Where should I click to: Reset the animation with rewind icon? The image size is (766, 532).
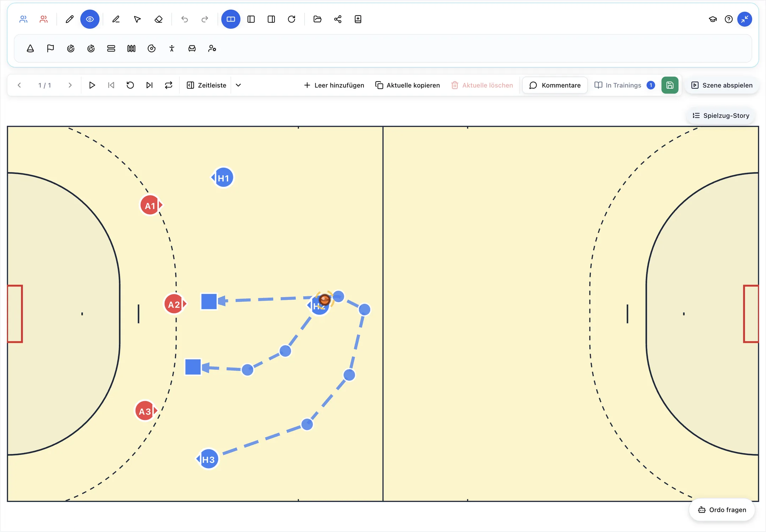[130, 85]
